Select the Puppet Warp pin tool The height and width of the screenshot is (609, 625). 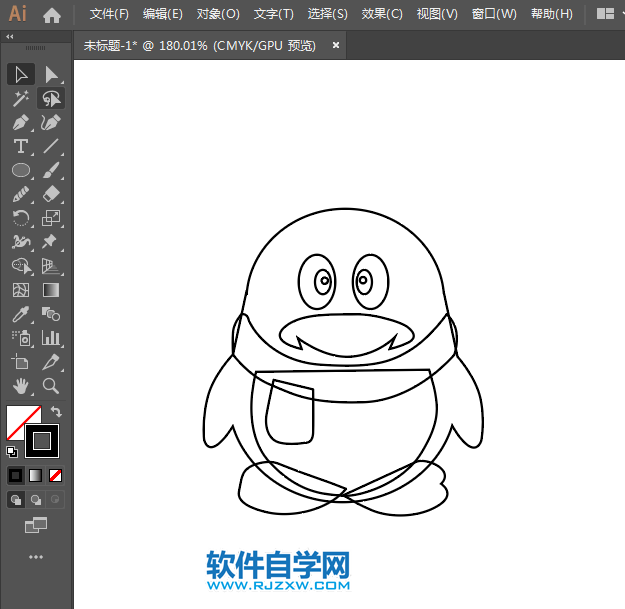pyautogui.click(x=51, y=242)
